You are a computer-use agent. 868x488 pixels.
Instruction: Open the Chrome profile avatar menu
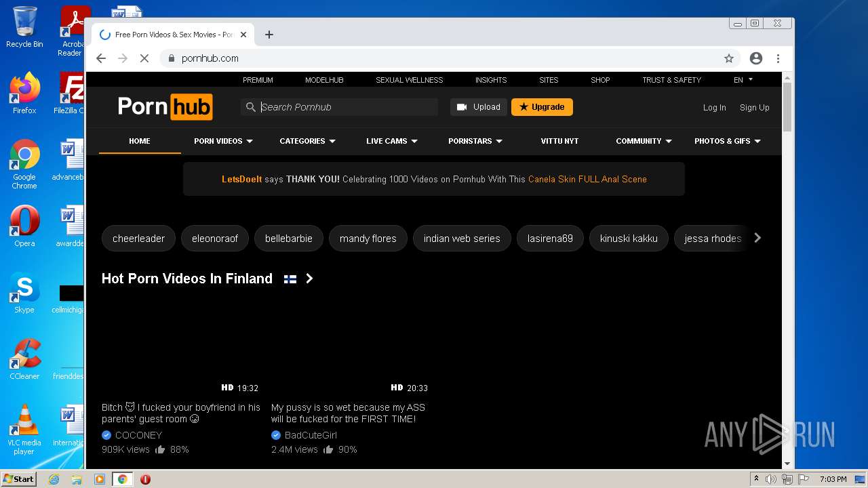pyautogui.click(x=756, y=58)
